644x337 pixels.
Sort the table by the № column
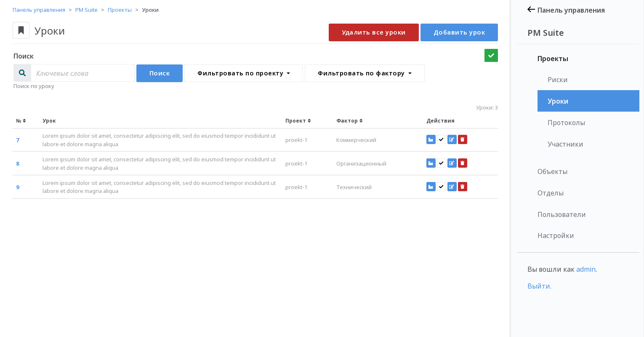pyautogui.click(x=21, y=121)
